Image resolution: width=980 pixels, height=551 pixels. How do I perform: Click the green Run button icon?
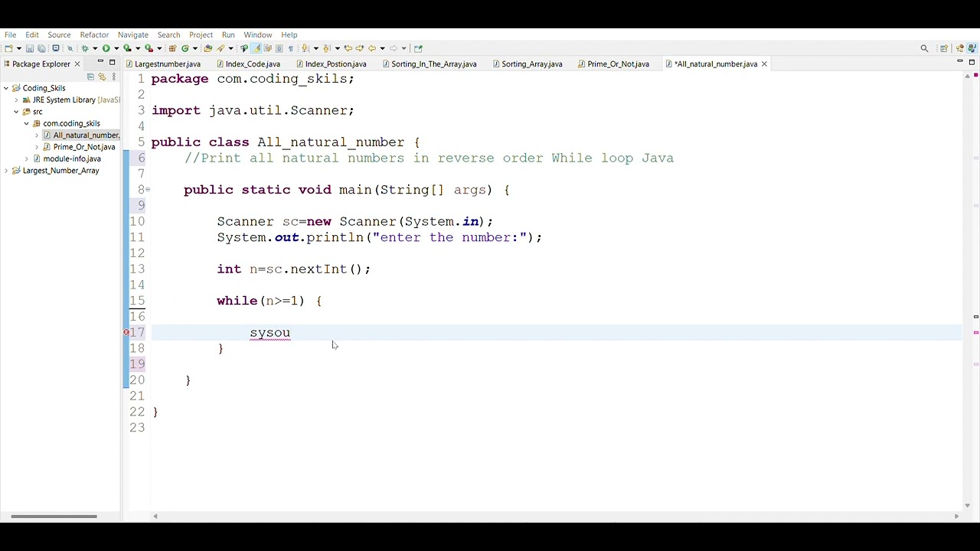(106, 48)
